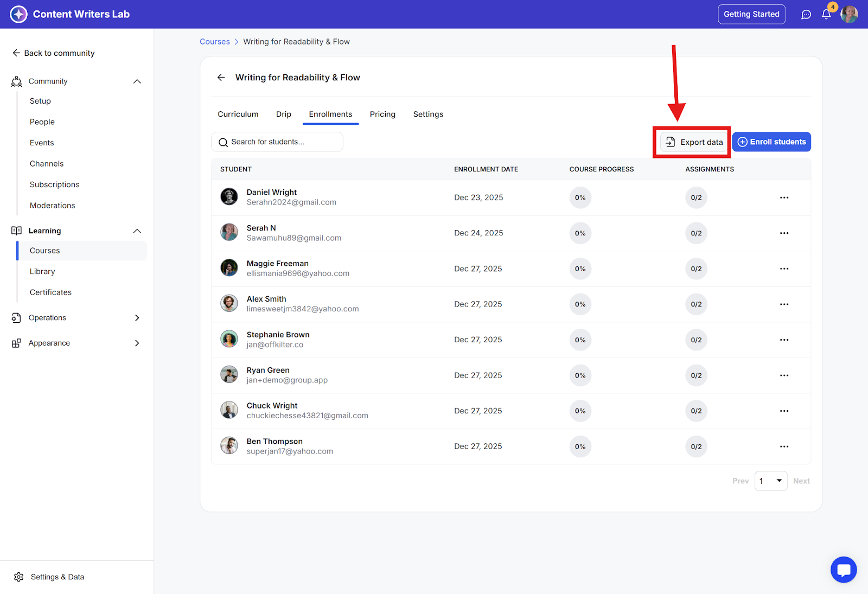Click the Appearance section icon
This screenshot has height=594, width=868.
point(17,343)
